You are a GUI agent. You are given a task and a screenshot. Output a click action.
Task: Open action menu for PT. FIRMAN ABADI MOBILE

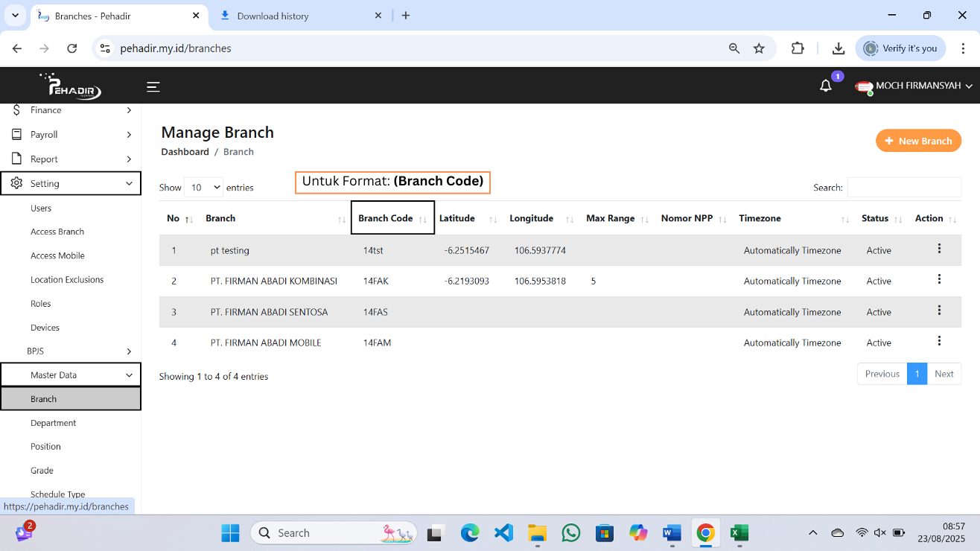coord(939,341)
